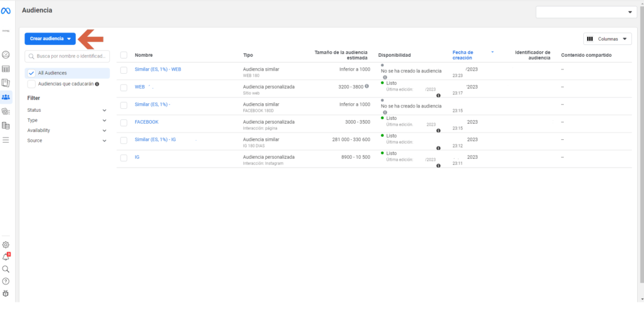644x315 pixels.
Task: Enable the Audiencias que caducarán checkbox
Action: [32, 84]
